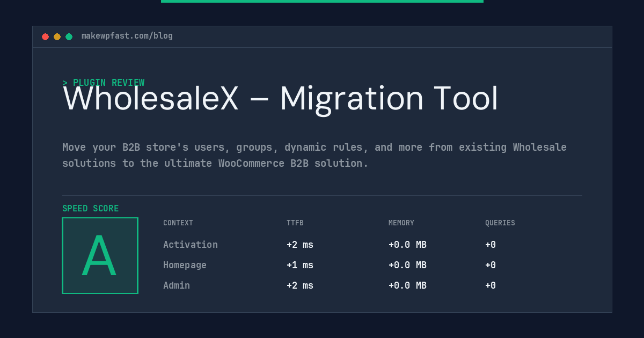Click the Admin queries value '+0'
The image size is (644, 338).
pyautogui.click(x=491, y=285)
